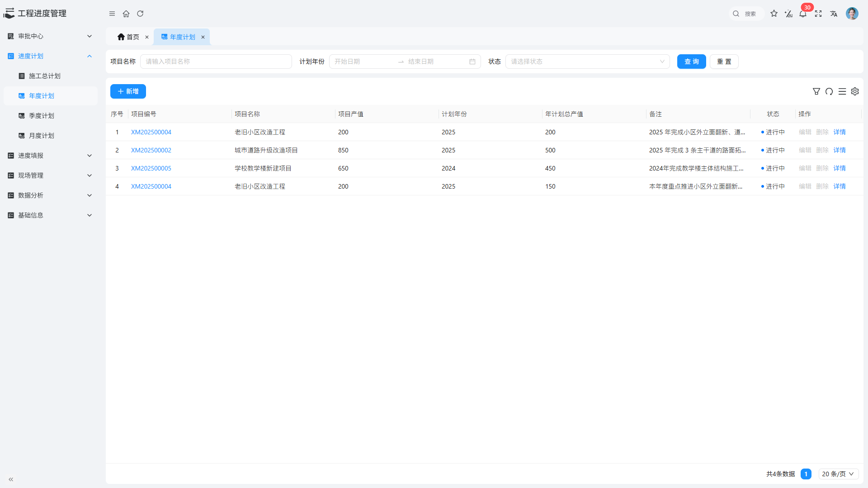Expand the 审批中心 menu
The width and height of the screenshot is (868, 488).
click(50, 36)
